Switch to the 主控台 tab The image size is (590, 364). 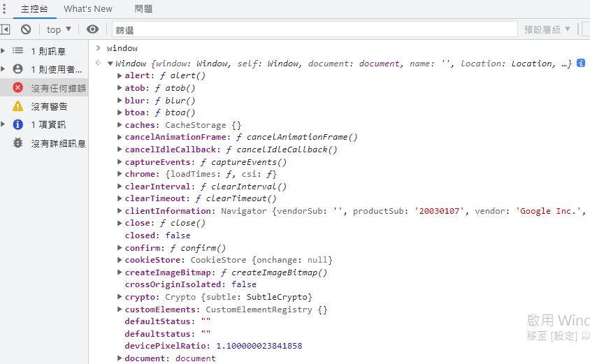(34, 9)
